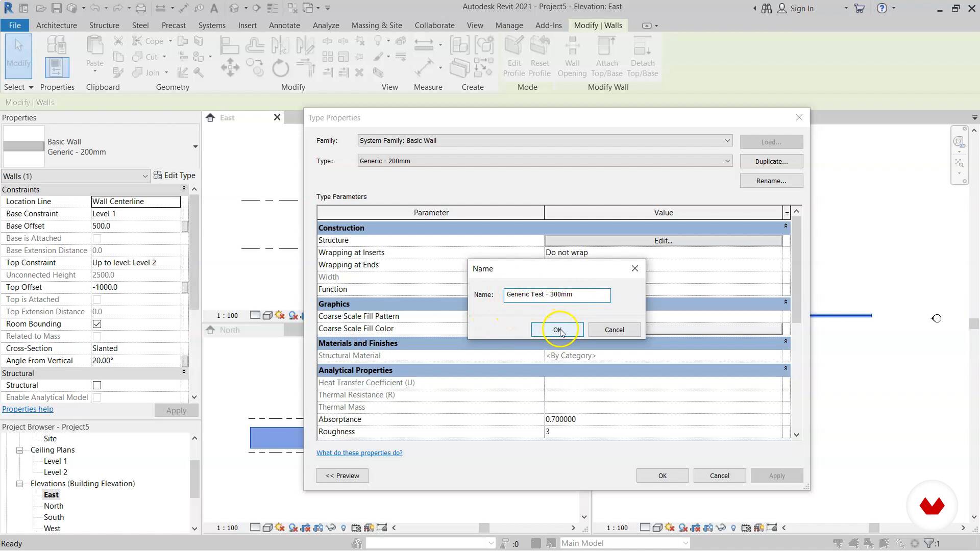Click the binoculars search icon in title bar

[766, 8]
